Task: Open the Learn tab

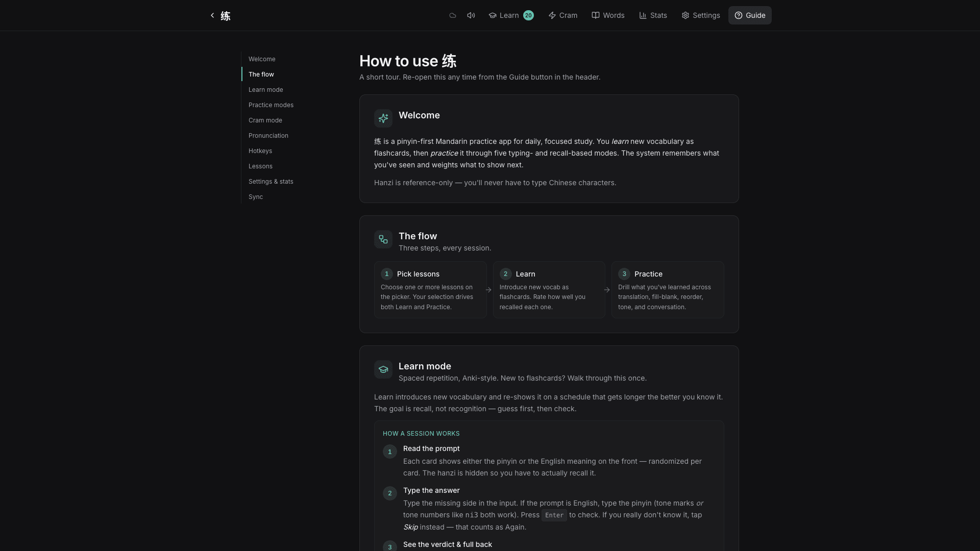Action: (511, 15)
